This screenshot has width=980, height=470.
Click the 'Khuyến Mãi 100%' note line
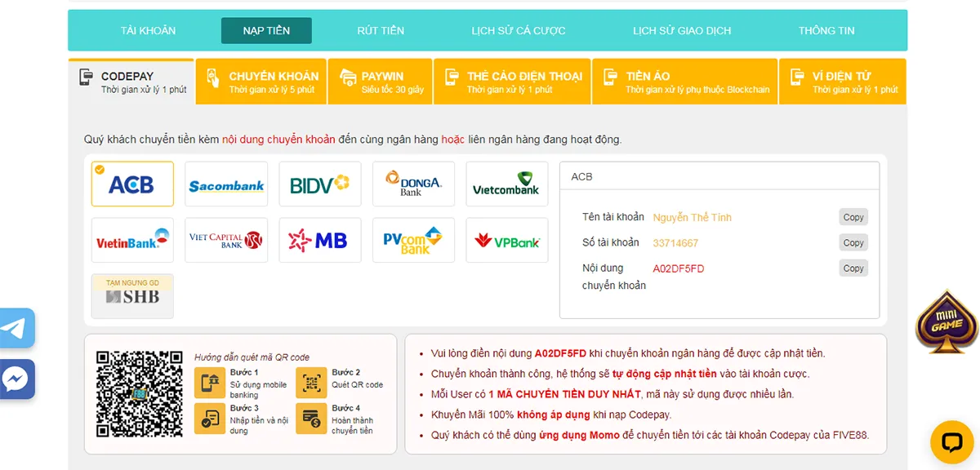[551, 415]
